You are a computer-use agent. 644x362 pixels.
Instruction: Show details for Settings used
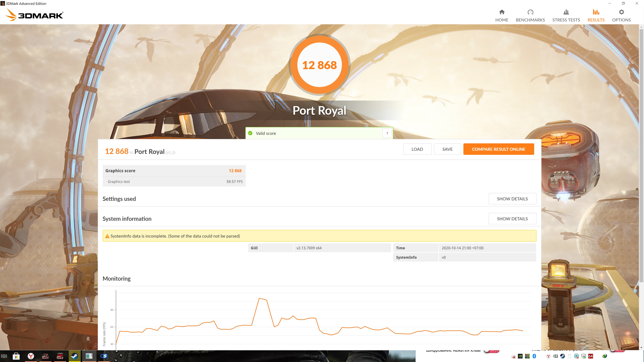pyautogui.click(x=512, y=199)
